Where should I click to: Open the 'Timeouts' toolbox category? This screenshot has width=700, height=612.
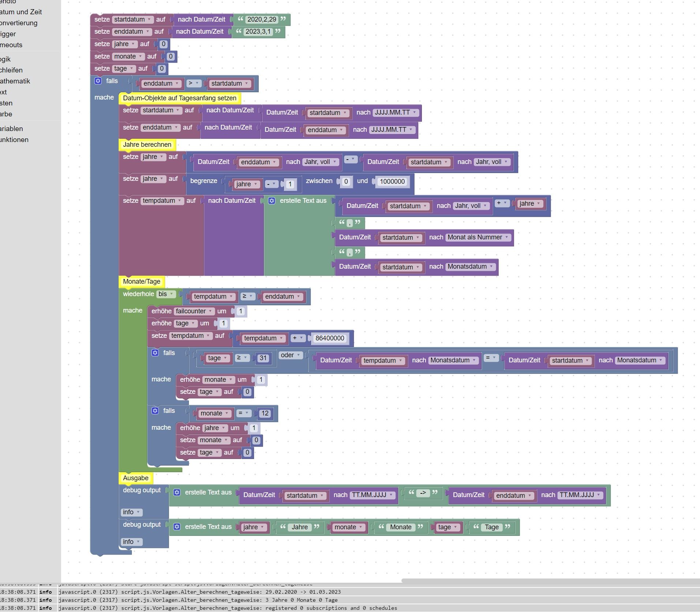tap(11, 45)
